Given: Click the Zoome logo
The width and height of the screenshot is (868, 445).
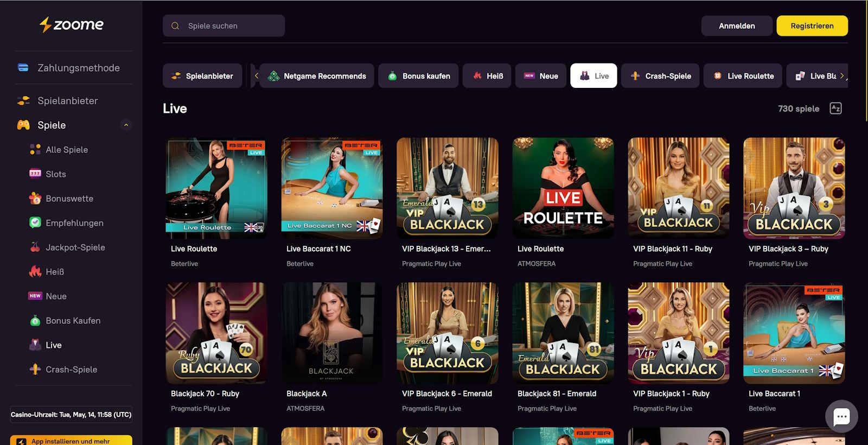Looking at the screenshot, I should (x=71, y=24).
